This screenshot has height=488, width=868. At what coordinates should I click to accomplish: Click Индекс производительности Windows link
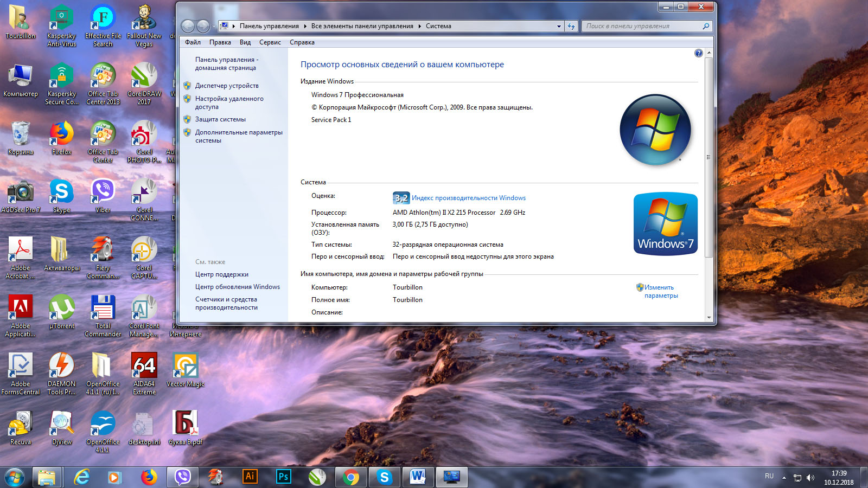(468, 198)
